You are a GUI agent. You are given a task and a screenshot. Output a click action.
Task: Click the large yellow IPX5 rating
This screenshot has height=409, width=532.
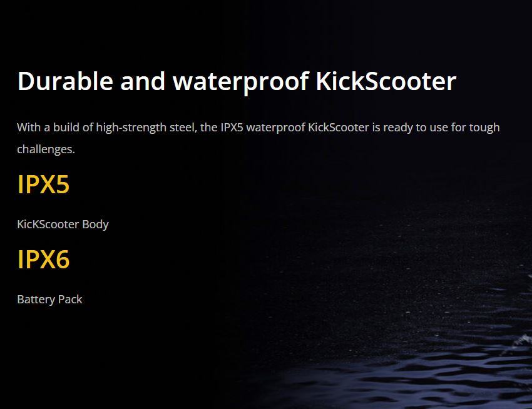tap(43, 184)
